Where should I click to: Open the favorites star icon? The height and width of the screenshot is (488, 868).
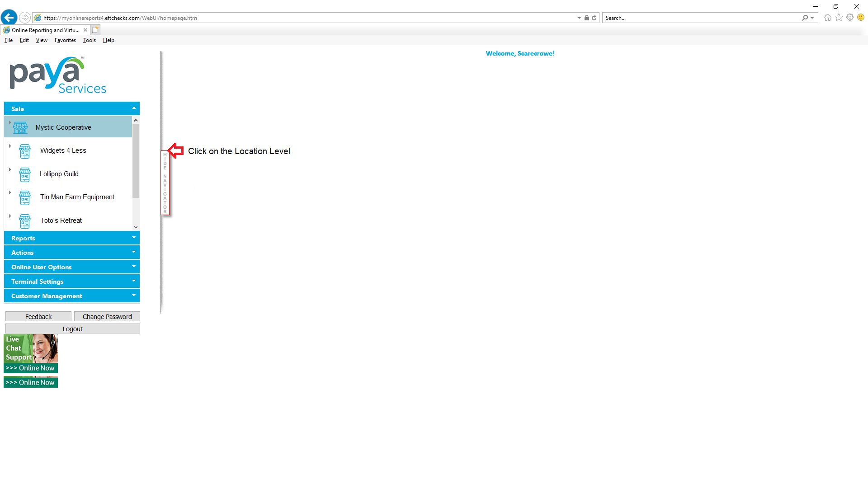click(x=839, y=18)
